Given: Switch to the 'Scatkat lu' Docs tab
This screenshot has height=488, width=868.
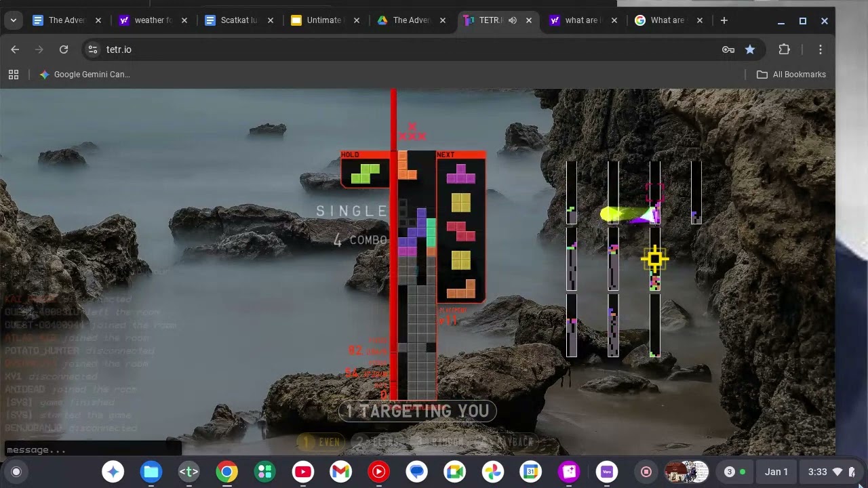Looking at the screenshot, I should (239, 20).
